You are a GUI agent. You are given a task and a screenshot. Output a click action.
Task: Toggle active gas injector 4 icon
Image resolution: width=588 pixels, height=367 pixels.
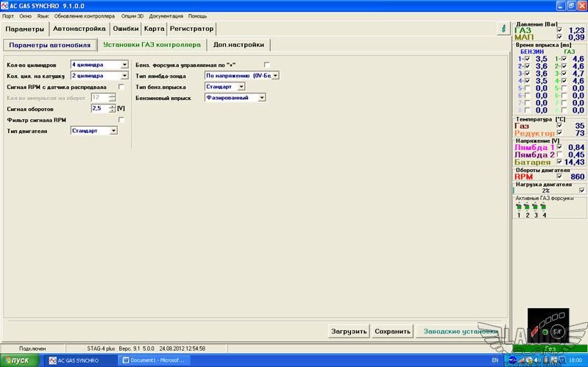pos(545,207)
